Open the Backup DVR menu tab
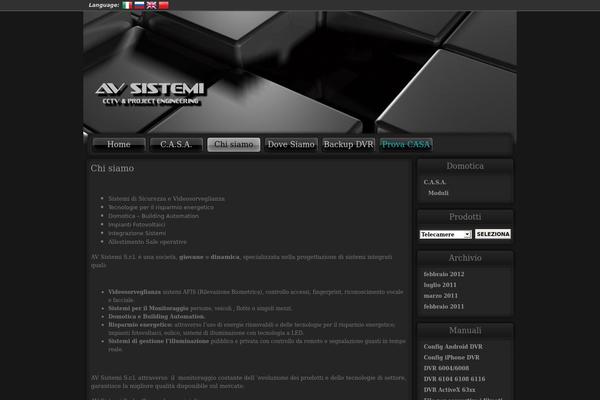 click(349, 145)
